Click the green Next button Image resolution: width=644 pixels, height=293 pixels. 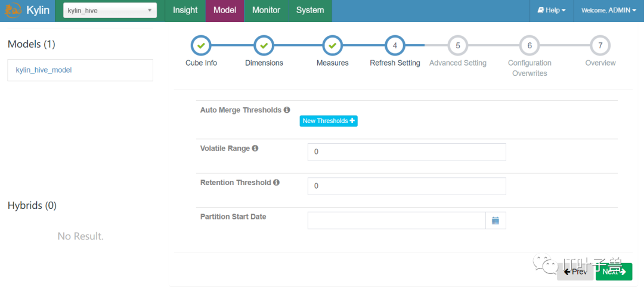[x=614, y=272]
